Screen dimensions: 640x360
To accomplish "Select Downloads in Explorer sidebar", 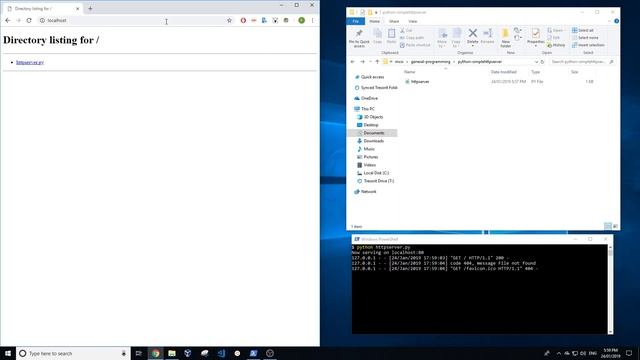I will (373, 141).
